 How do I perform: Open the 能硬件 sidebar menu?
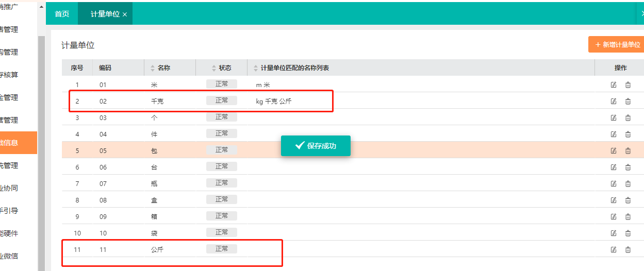click(x=19, y=233)
